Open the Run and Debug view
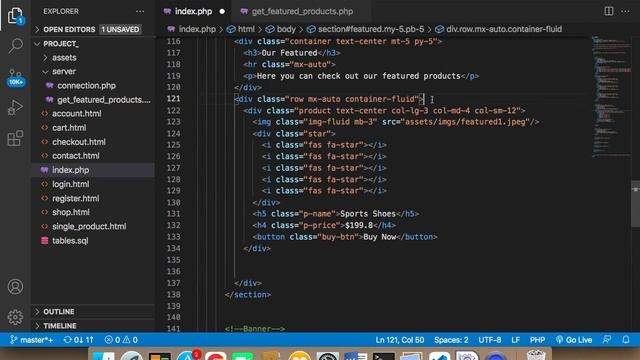Viewport: 640px width, 360px height. pyautogui.click(x=15, y=107)
